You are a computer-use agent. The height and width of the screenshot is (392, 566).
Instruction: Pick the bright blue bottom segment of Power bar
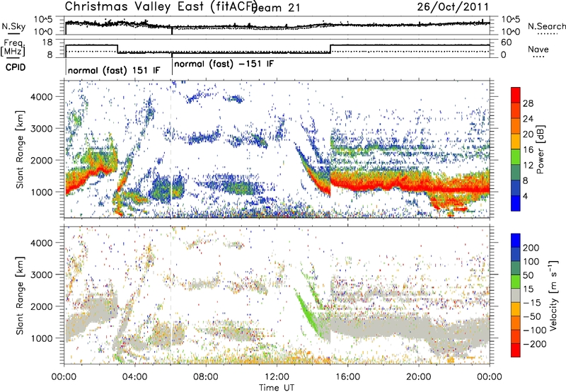click(x=516, y=203)
